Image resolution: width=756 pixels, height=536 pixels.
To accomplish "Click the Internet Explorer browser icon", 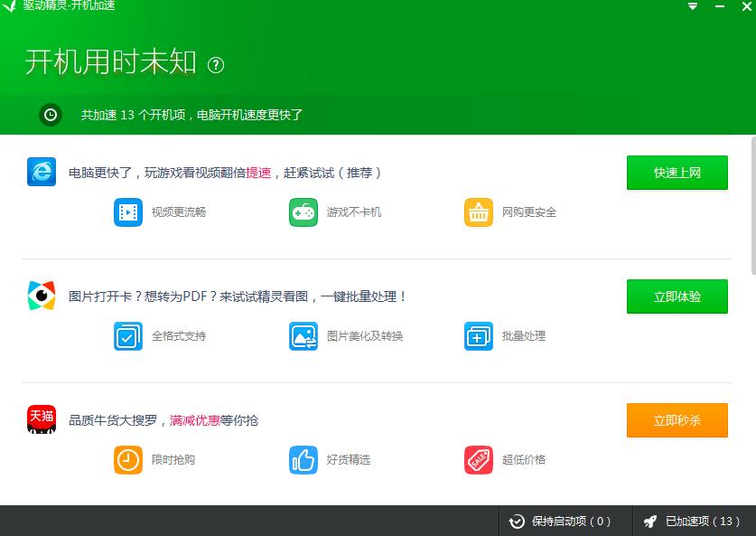I will (42, 172).
